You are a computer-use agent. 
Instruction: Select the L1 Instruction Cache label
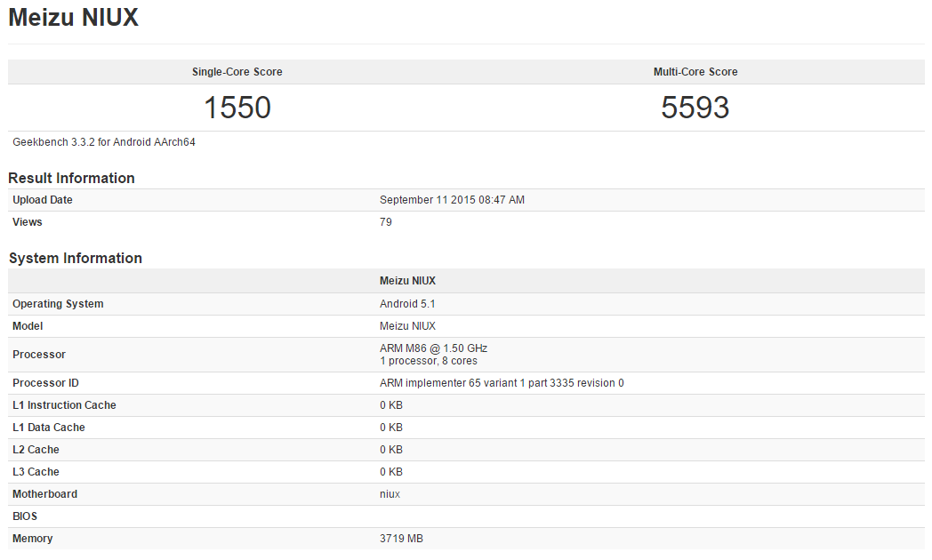64,405
